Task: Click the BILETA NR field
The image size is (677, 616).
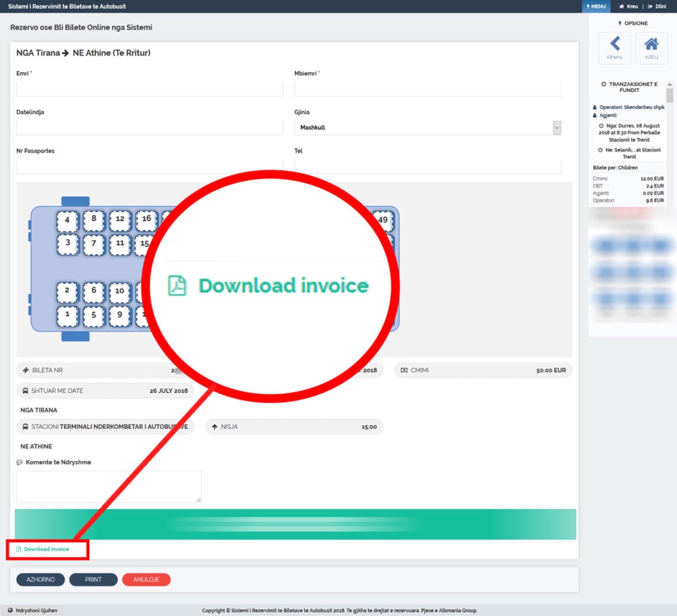Action: [105, 370]
